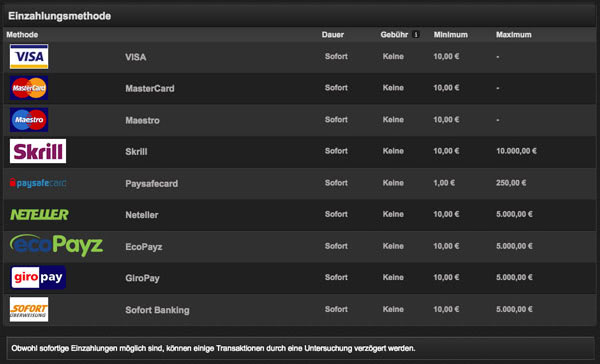
Task: Click the paysafecard logo
Action: click(x=38, y=183)
